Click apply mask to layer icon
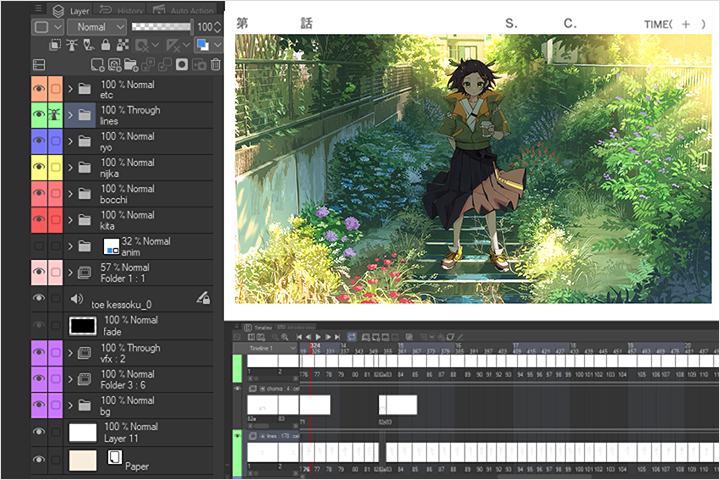This screenshot has width=720, height=480. [199, 65]
